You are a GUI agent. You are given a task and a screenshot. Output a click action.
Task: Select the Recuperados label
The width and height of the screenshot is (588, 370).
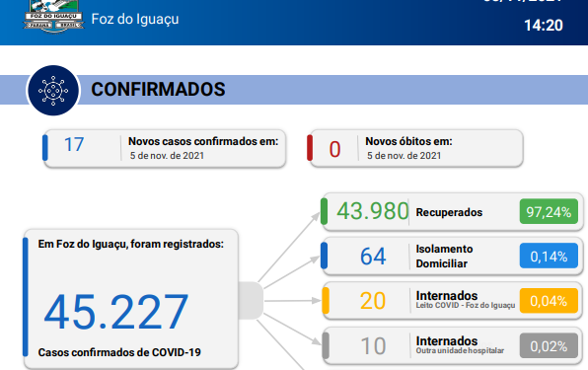[x=449, y=212]
